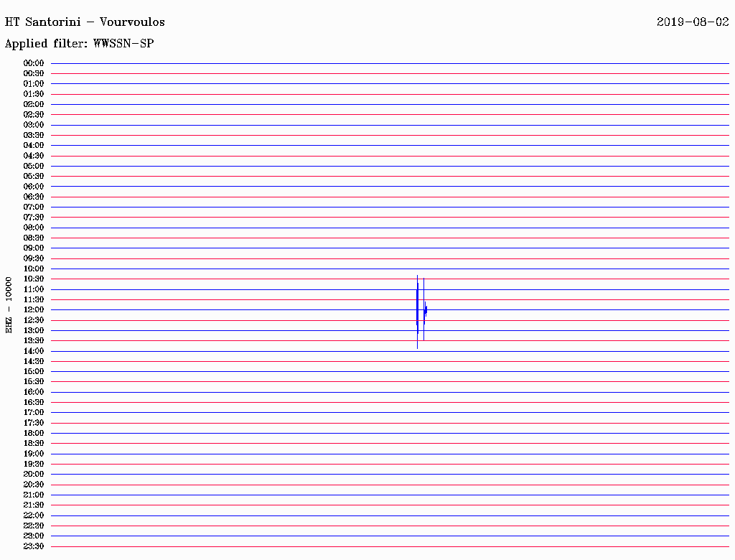Click the 20:30 time label

click(34, 485)
